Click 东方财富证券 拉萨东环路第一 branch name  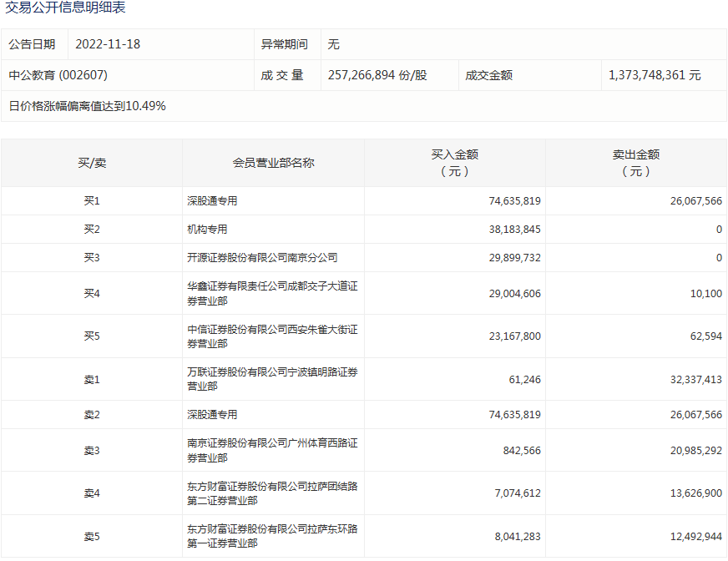click(272, 536)
